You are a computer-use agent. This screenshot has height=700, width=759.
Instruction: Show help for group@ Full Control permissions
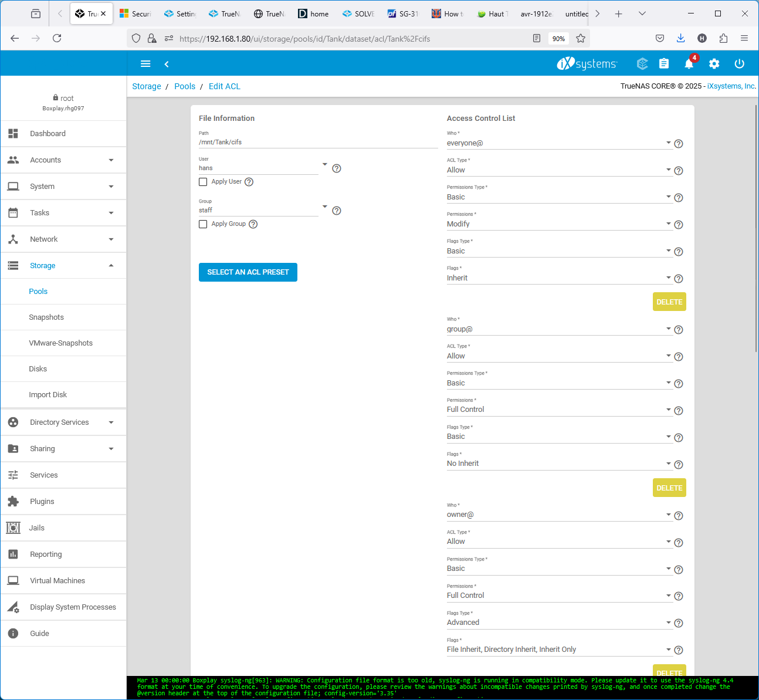[679, 411]
